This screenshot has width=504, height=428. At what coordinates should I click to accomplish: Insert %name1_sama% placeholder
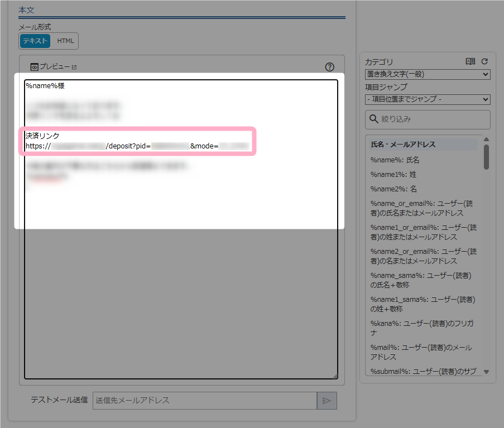pos(423,304)
